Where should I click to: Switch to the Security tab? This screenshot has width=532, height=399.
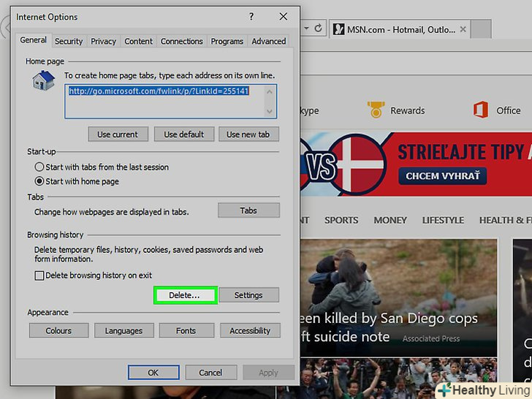click(x=69, y=41)
